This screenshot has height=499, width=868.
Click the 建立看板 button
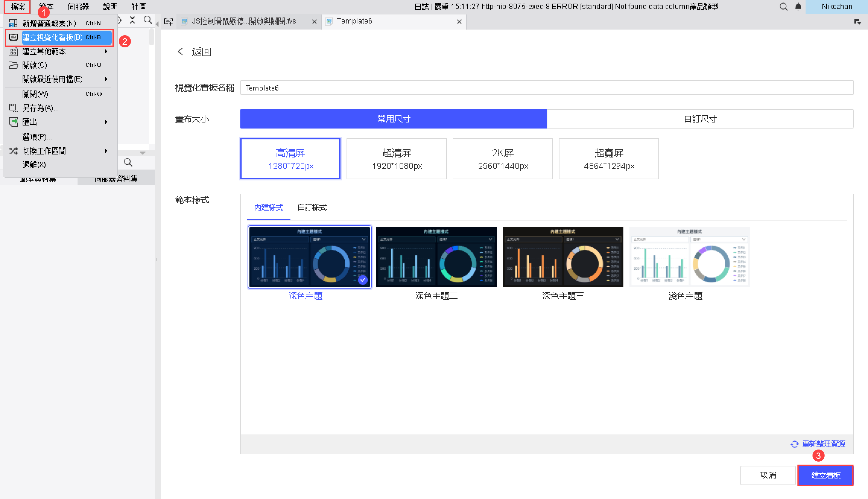click(x=825, y=475)
